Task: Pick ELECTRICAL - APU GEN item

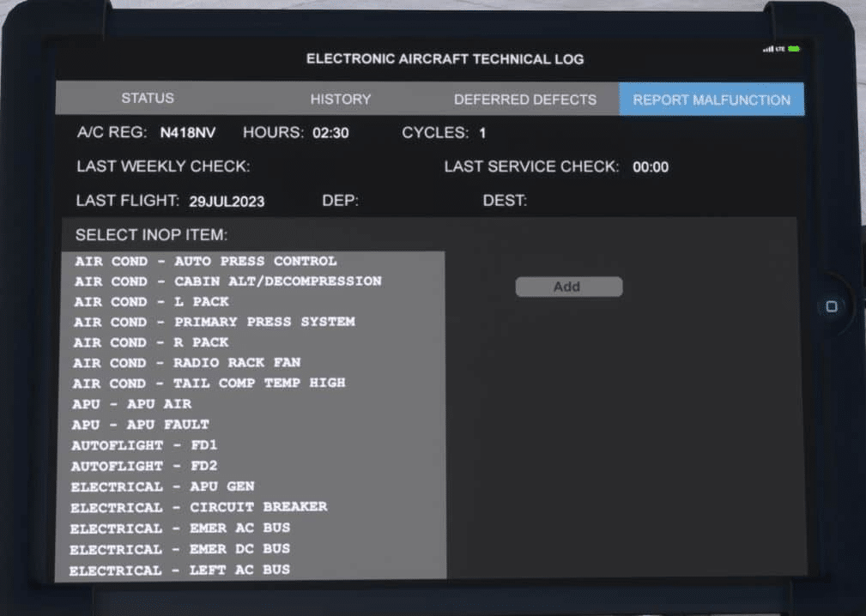Action: pyautogui.click(x=162, y=486)
